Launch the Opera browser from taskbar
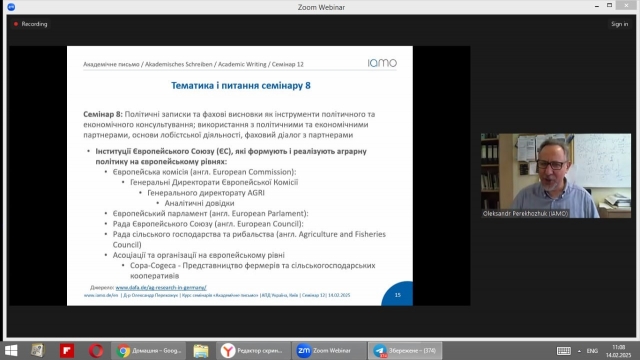 pos(96,351)
